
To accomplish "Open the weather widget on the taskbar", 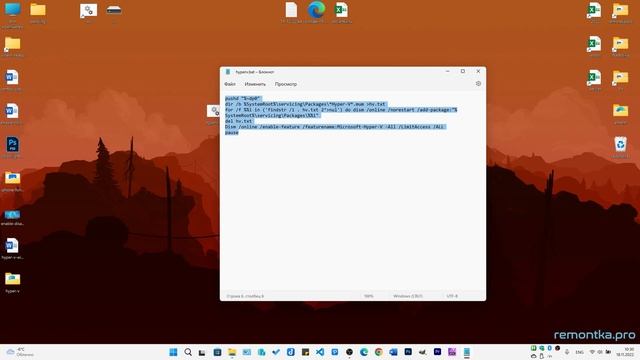I will 20,352.
